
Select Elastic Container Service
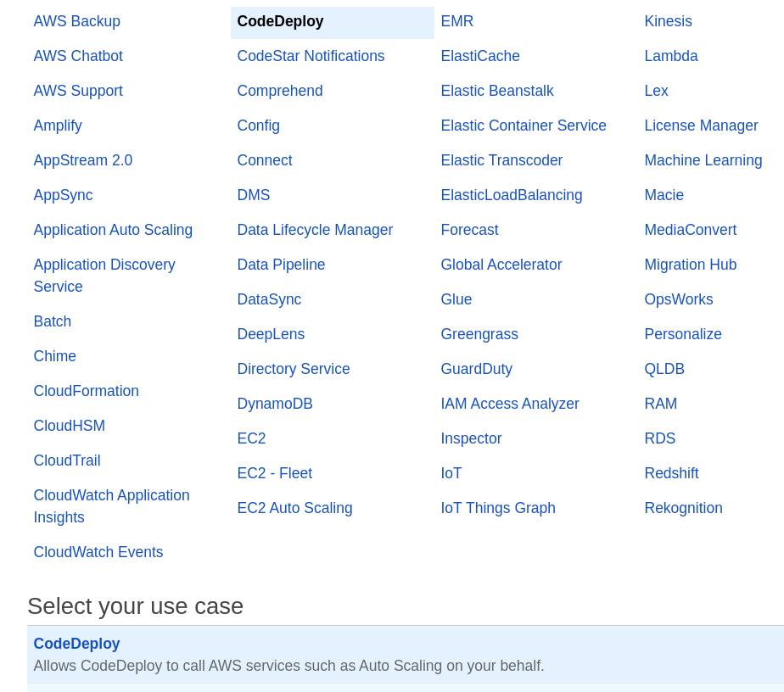523,126
